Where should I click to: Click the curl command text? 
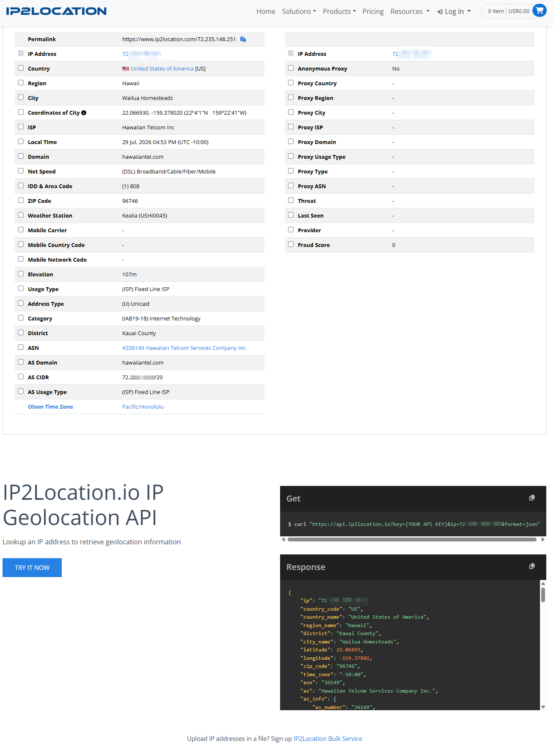tap(414, 524)
